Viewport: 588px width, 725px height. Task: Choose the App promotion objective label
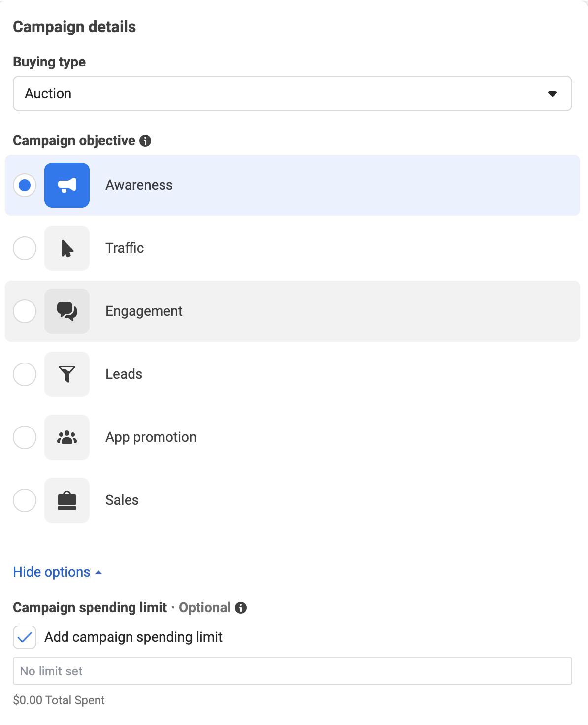151,437
